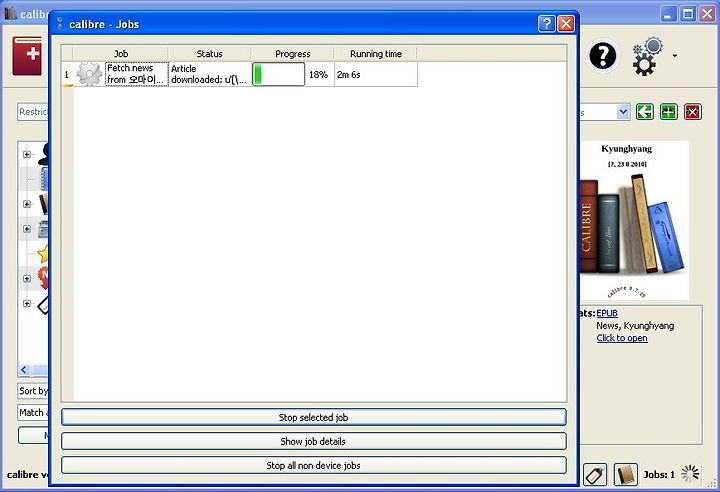This screenshot has width=720, height=492.
Task: Select the 'Fetch news from' job cell
Action: pos(137,74)
